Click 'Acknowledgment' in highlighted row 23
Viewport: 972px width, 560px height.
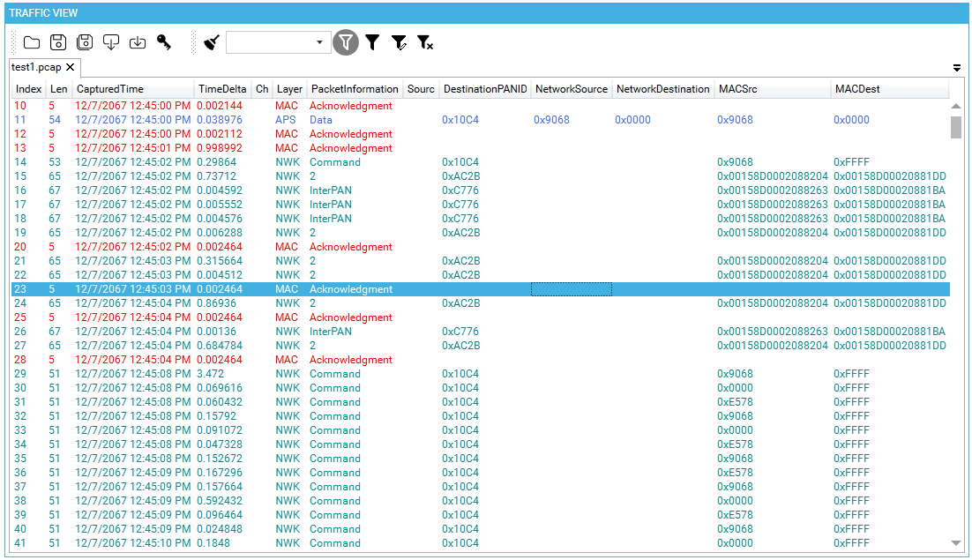351,289
